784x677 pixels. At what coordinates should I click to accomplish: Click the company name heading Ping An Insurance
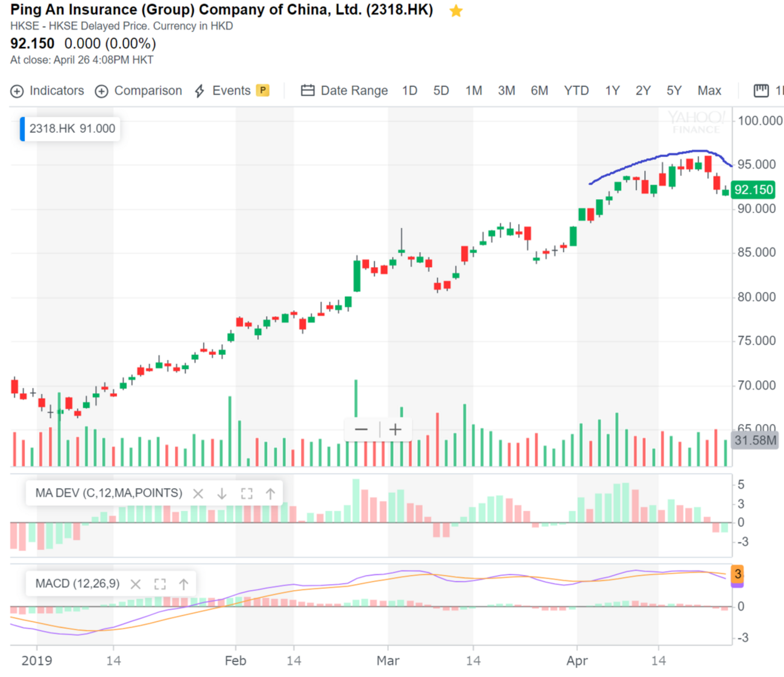tap(221, 10)
